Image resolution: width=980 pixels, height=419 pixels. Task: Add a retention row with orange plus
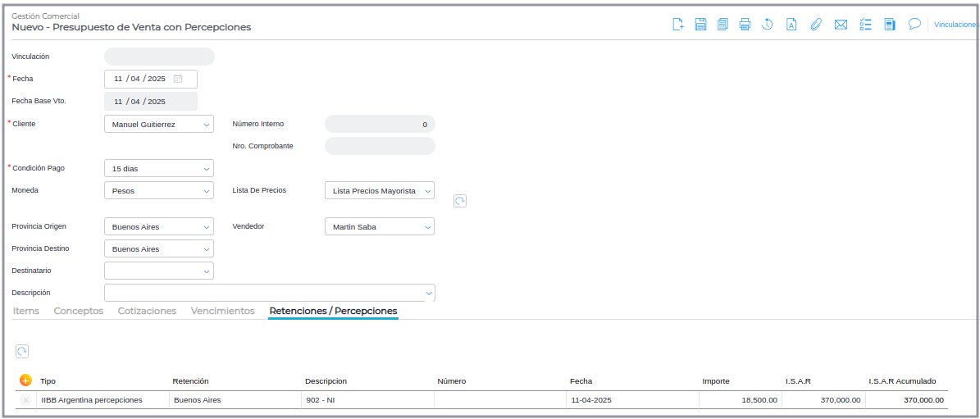point(25,380)
